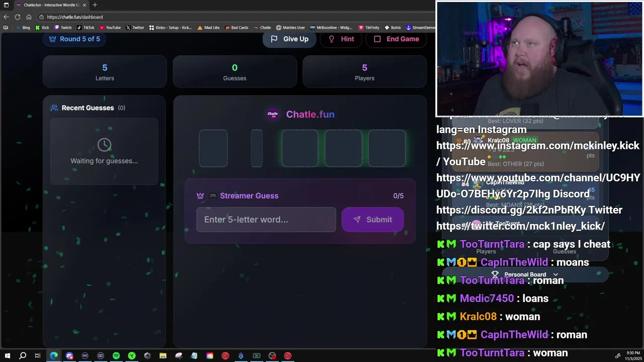Open the tab actions menu icon

[x=6, y=5]
